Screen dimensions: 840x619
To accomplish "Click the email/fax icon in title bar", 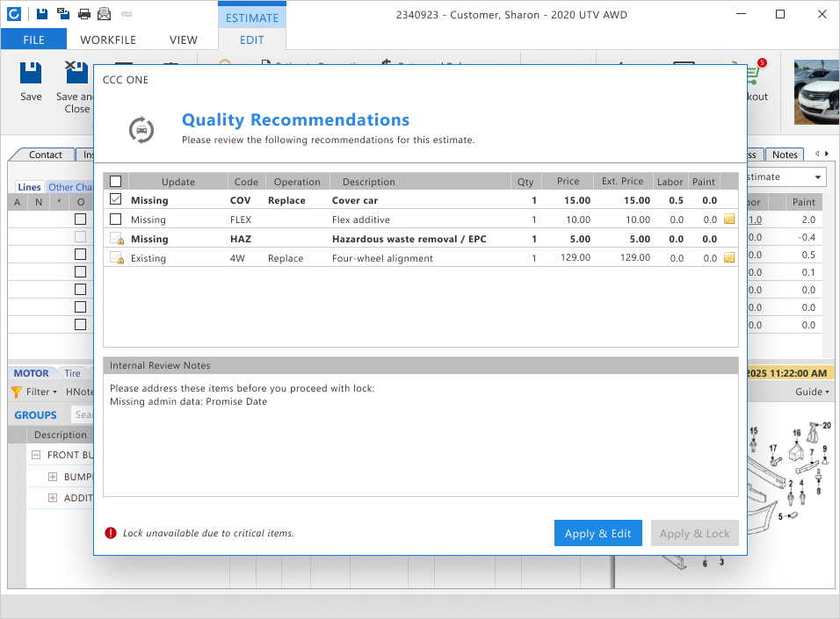I will [105, 14].
